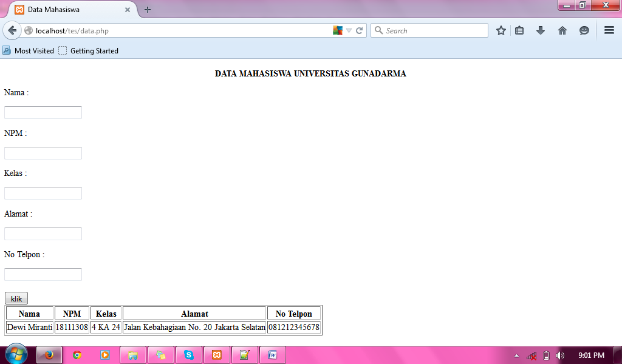Click the globe site identity icon

[29, 30]
